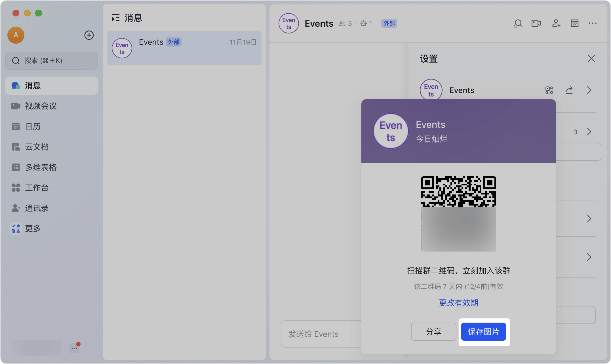Open 视频会议 in the sidebar
The width and height of the screenshot is (611, 364).
coord(52,106)
